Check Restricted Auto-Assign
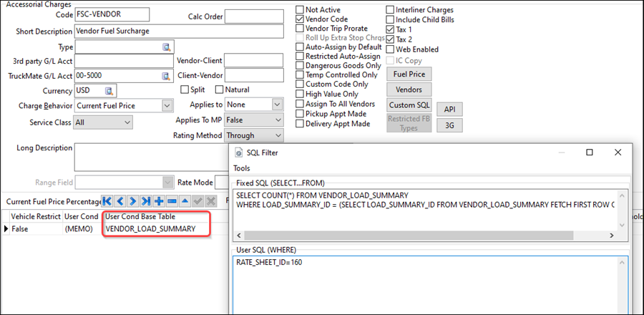Screen dimensions: 644x315 [x=301, y=57]
